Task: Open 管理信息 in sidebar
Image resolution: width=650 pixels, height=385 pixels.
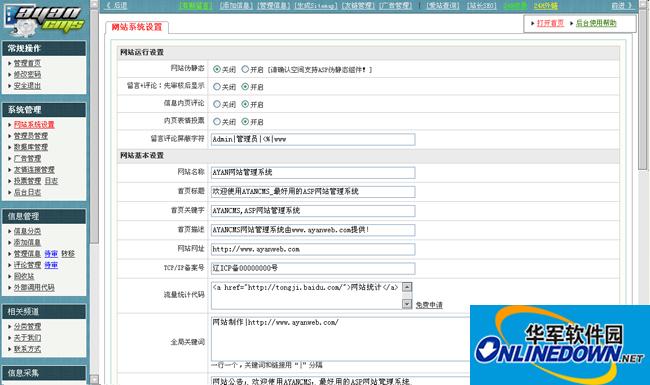Action: tap(27, 253)
